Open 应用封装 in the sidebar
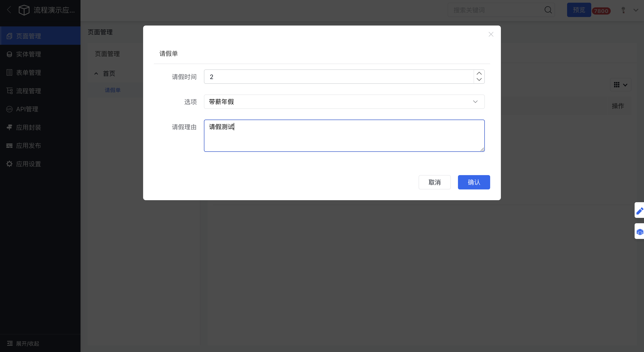The image size is (644, 352). 40,127
